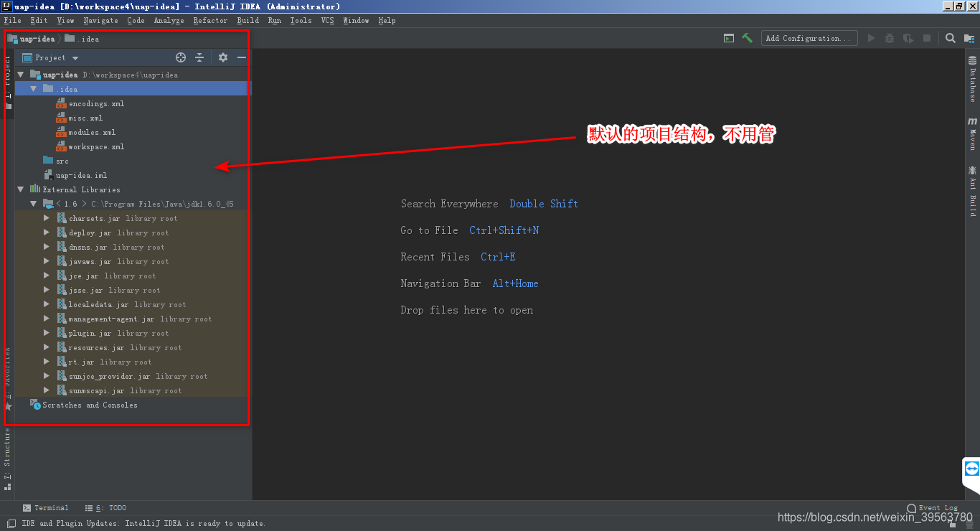Select workspace.xml in the tree
The width and height of the screenshot is (980, 531).
tap(96, 146)
